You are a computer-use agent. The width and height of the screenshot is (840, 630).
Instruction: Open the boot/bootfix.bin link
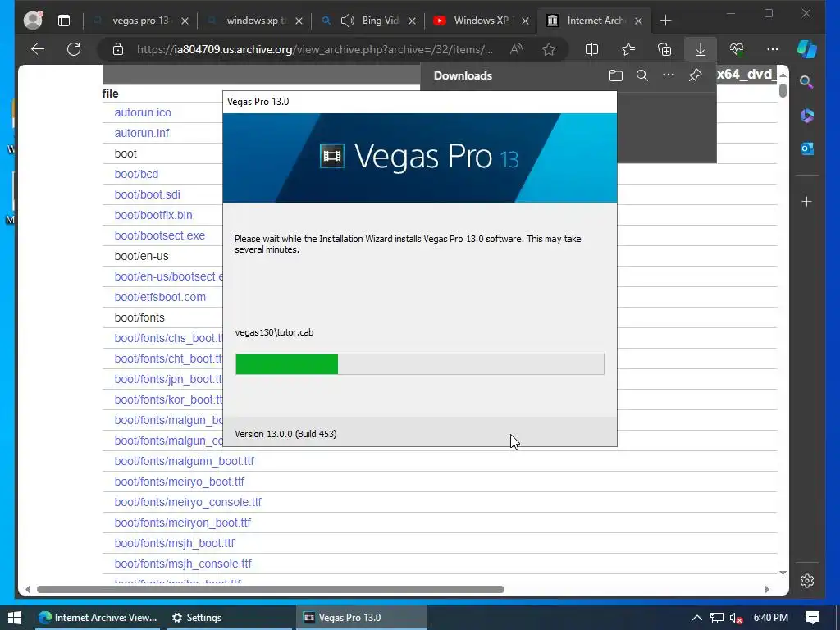tap(153, 215)
